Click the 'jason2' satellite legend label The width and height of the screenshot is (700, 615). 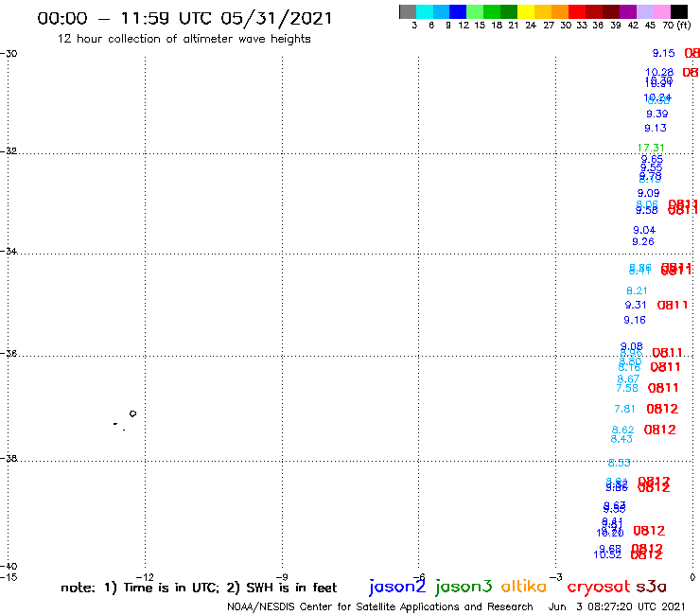pyautogui.click(x=397, y=587)
